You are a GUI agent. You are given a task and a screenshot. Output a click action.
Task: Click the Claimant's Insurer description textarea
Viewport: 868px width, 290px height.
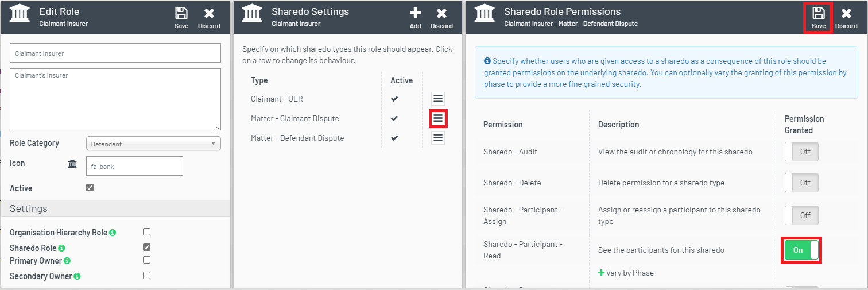coord(115,99)
